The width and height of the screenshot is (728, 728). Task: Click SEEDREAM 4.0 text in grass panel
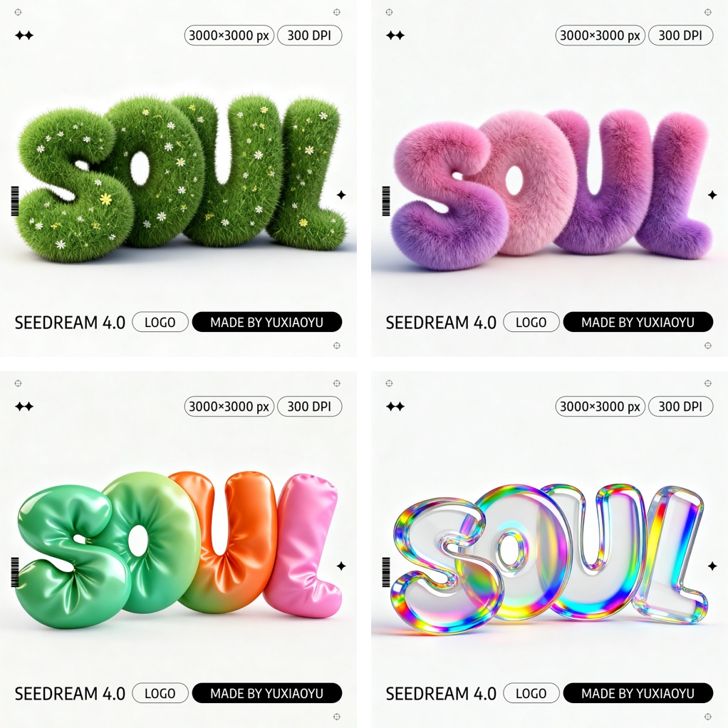coord(70,322)
